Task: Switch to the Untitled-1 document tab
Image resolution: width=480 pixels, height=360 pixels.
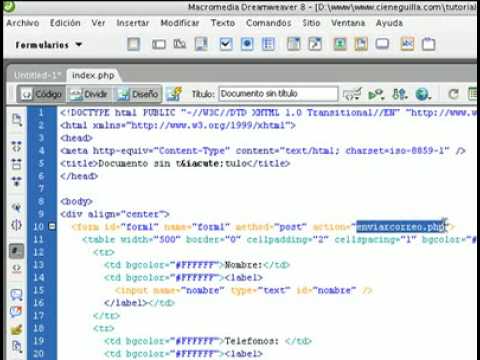Action: pyautogui.click(x=37, y=76)
